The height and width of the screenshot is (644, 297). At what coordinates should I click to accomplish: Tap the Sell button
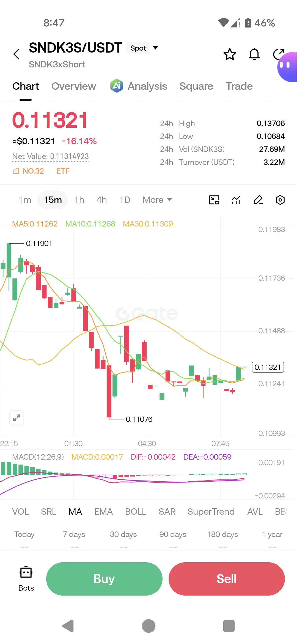tap(227, 579)
